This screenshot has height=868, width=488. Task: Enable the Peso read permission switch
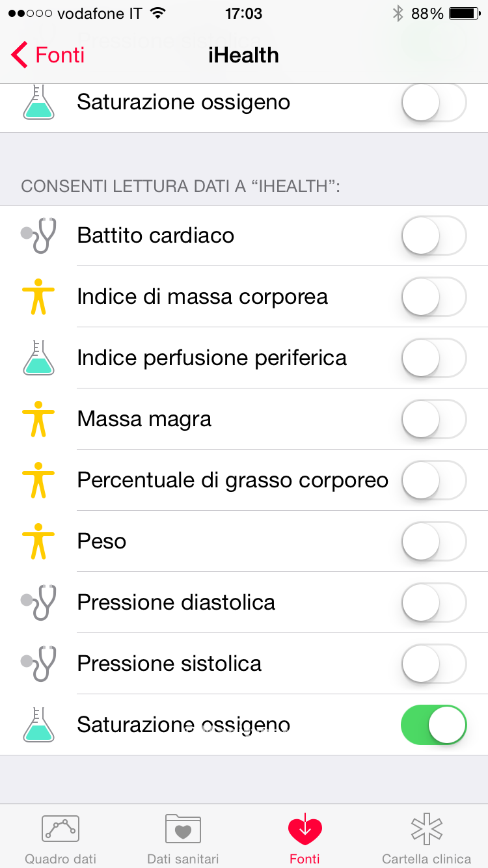433,541
